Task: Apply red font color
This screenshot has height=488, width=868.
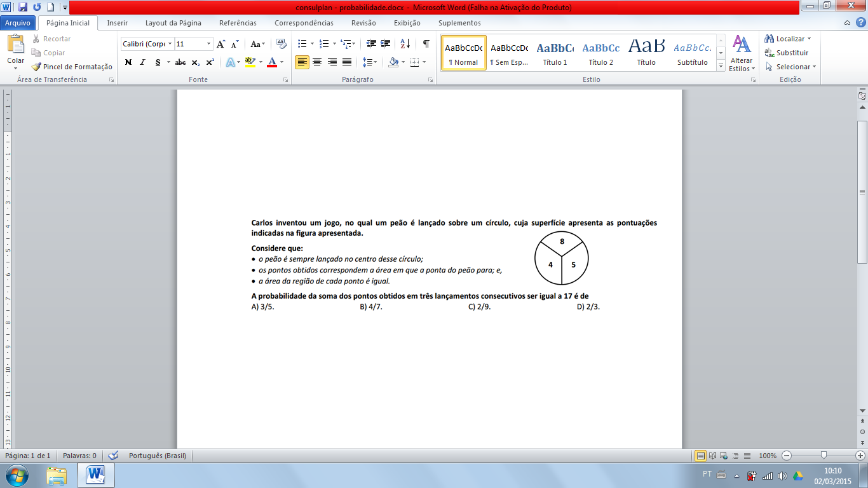Action: click(x=272, y=62)
